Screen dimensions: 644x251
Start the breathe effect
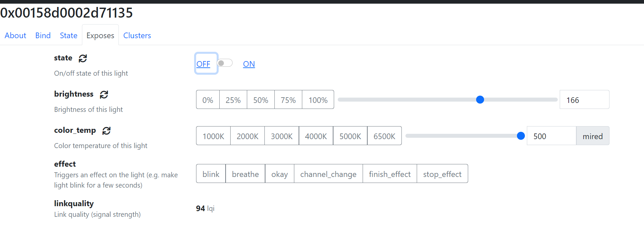(245, 174)
